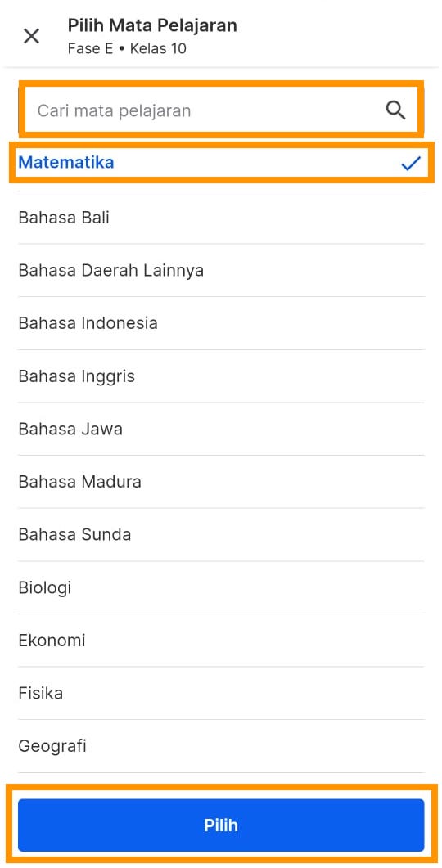Choose Ekonomi subject

[x=222, y=641]
